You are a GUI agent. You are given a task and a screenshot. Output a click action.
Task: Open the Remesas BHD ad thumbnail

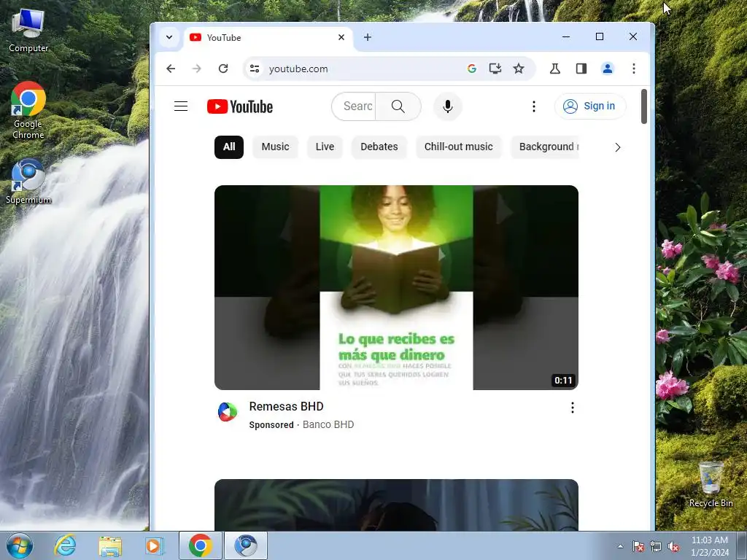tap(396, 287)
